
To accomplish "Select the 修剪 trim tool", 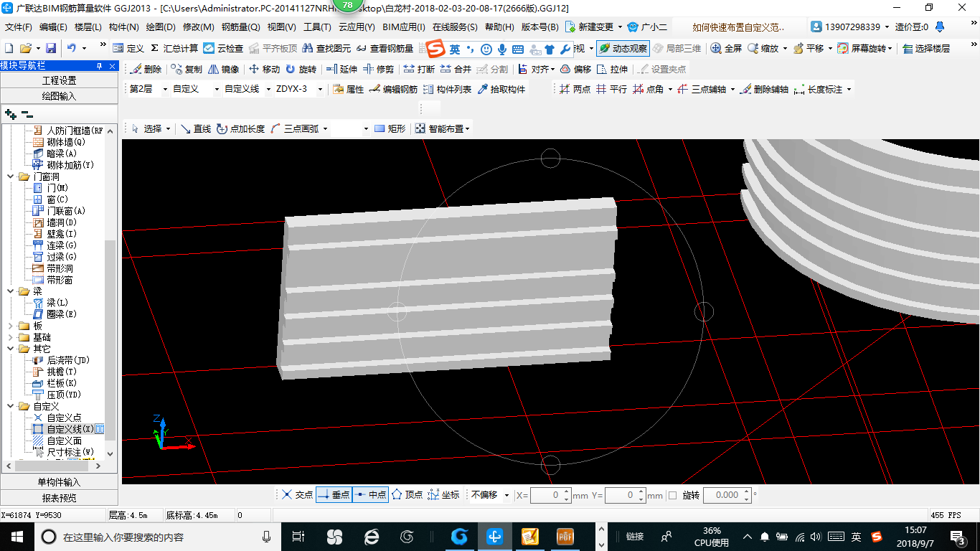I will tap(378, 70).
